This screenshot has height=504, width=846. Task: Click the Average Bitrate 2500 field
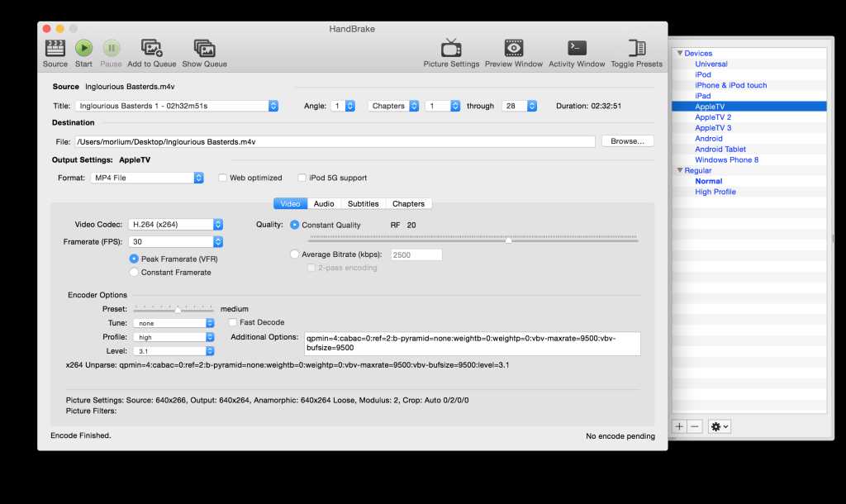pyautogui.click(x=416, y=254)
